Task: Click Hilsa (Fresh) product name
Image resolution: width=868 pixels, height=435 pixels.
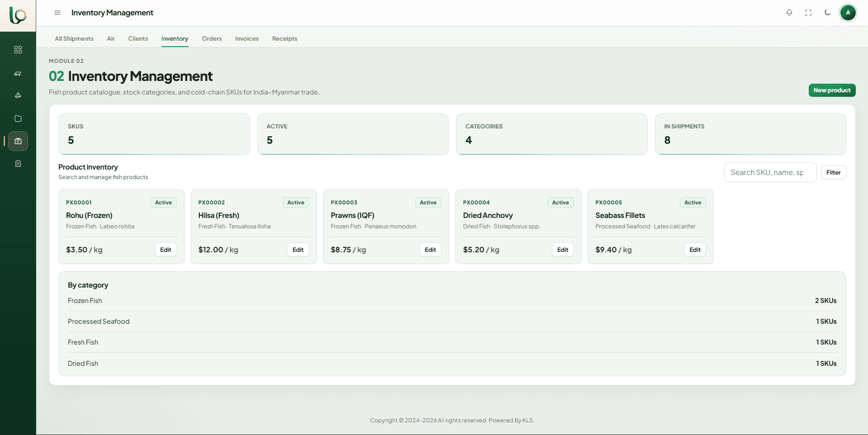Action: click(x=218, y=215)
